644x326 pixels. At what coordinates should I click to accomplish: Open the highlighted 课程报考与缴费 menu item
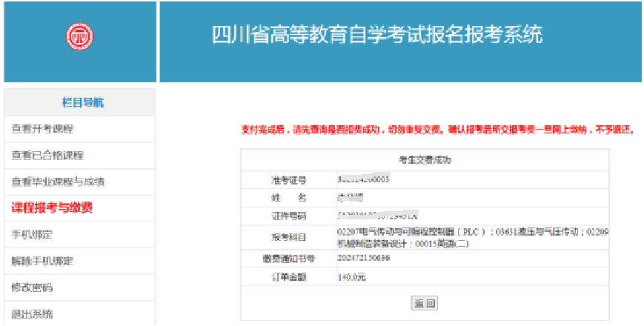coord(52,208)
